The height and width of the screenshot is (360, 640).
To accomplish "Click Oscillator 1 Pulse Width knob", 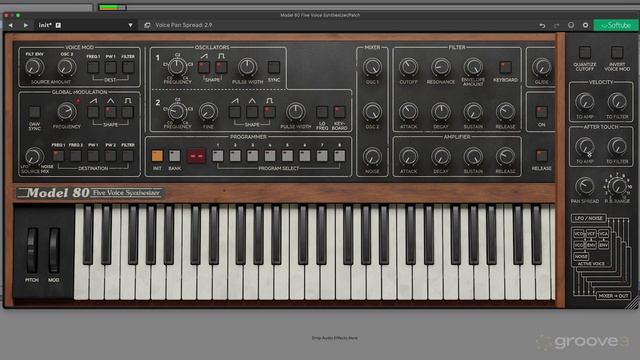I will pyautogui.click(x=247, y=67).
